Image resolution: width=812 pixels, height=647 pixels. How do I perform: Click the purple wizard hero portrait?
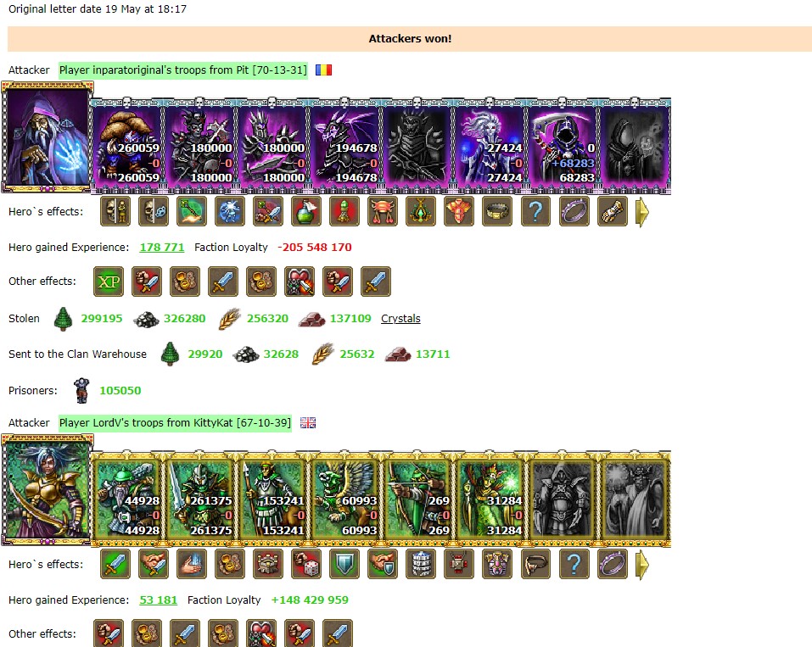[48, 137]
